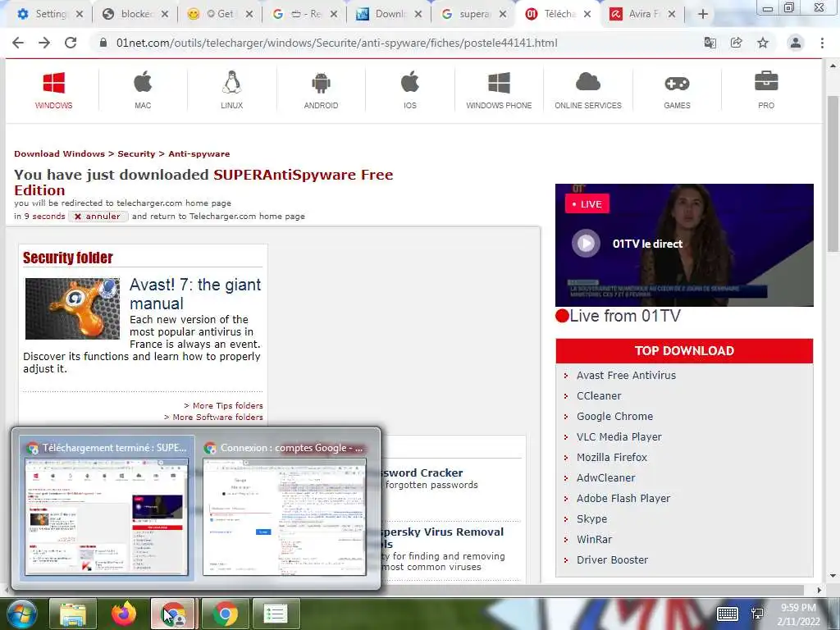Select the Connexion comptes Google window preview
This screenshot has width=840, height=630.
point(285,508)
